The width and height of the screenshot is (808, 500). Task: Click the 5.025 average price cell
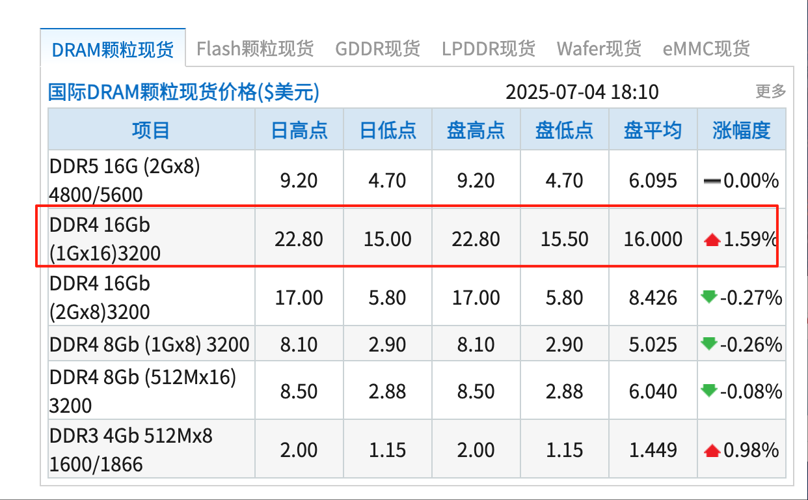tap(653, 344)
